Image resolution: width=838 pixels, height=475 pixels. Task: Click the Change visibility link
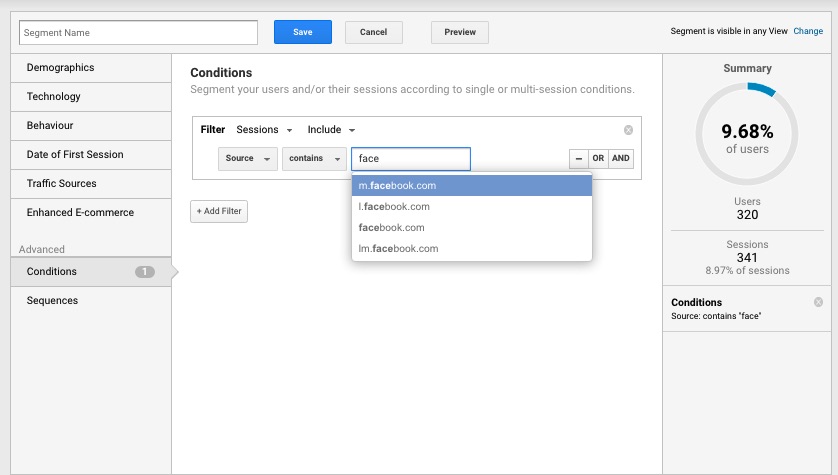808,32
